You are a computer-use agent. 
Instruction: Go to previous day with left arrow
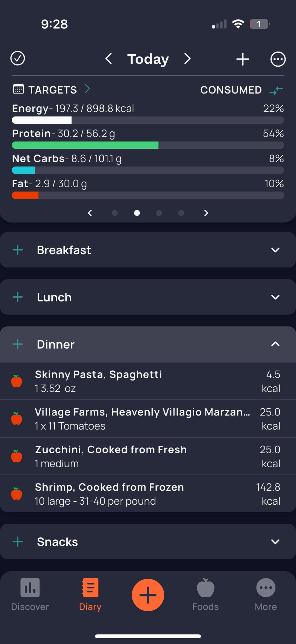109,59
